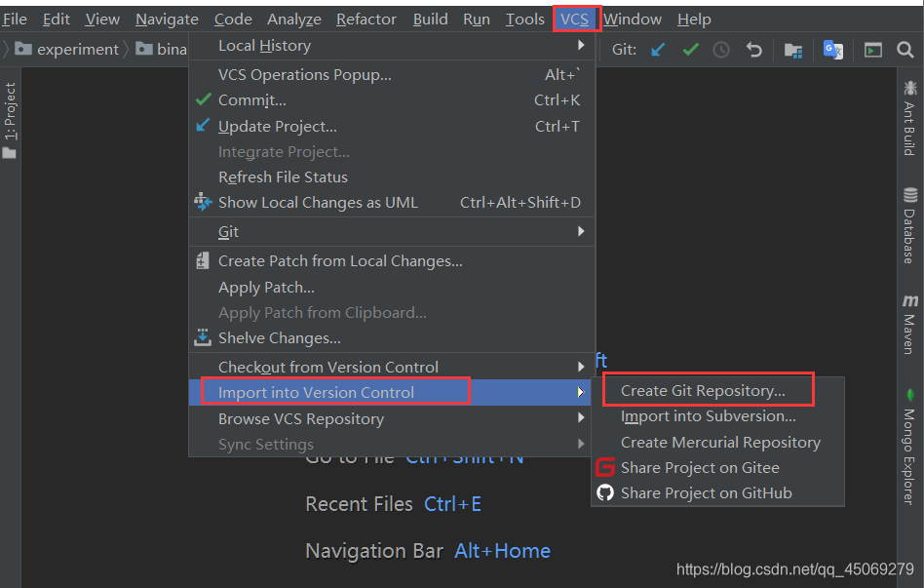Open the 1: Project tool window
924x588 pixels.
(10, 120)
